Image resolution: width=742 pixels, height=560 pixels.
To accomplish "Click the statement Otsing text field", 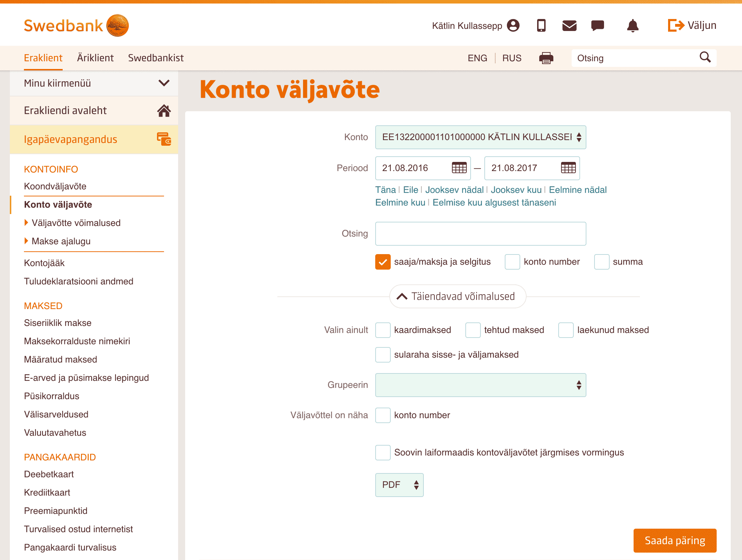I will (x=480, y=233).
